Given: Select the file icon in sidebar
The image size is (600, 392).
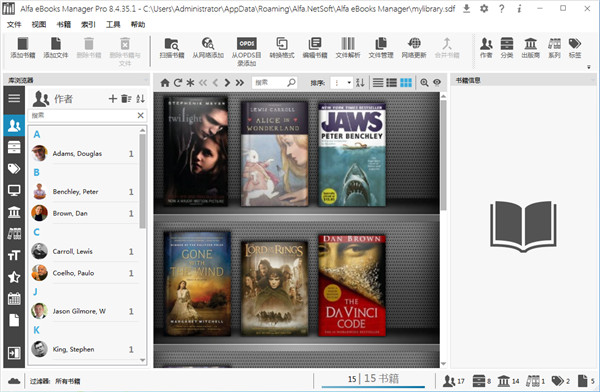Looking at the screenshot, I should pos(14,320).
